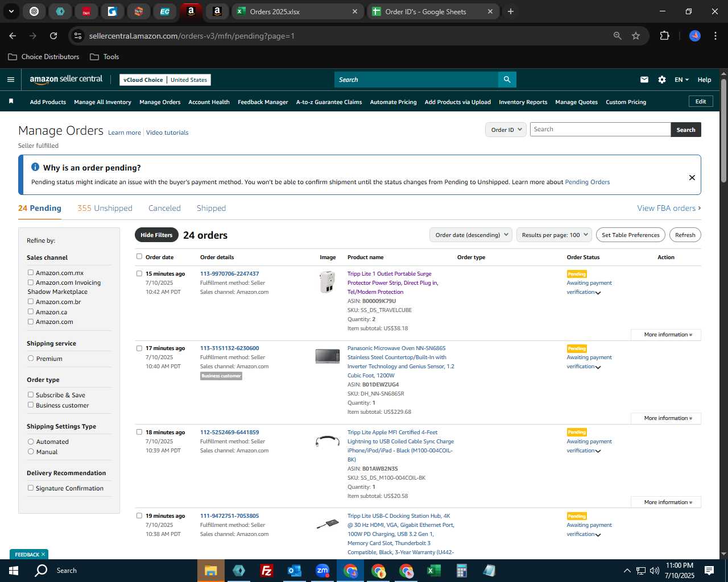Check the Amazon.com.mx sales channel filter
This screenshot has height=582, width=728.
[31, 273]
